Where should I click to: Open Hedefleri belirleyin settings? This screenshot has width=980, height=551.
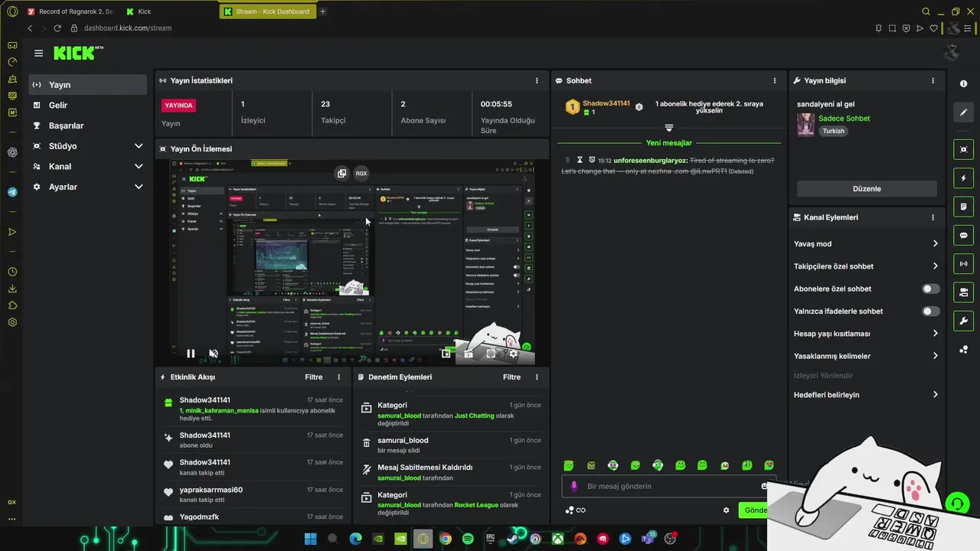[x=866, y=395]
